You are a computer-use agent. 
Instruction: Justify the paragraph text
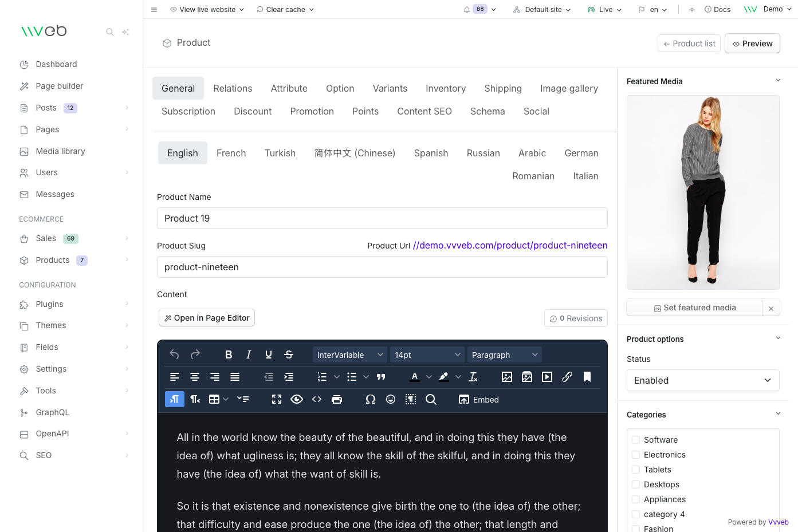[x=235, y=377]
